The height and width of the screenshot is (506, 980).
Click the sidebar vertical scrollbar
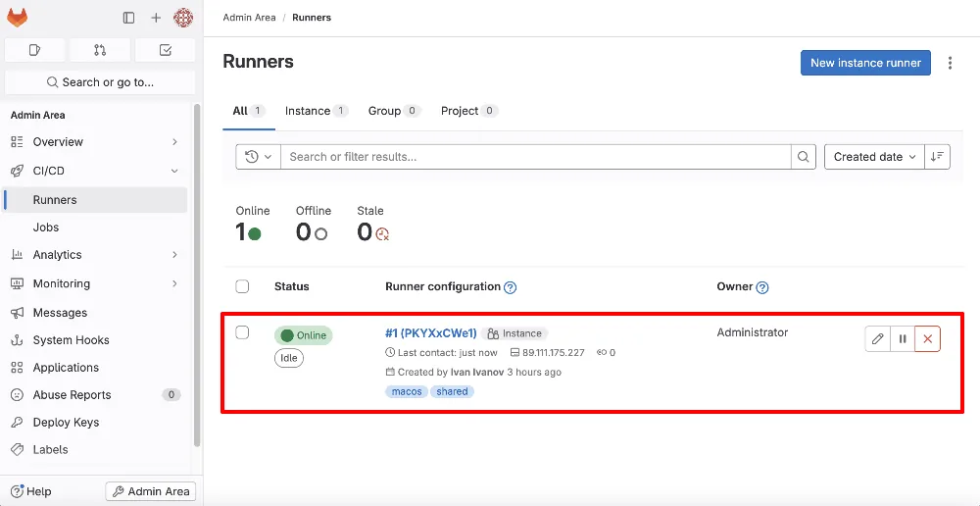(x=197, y=276)
